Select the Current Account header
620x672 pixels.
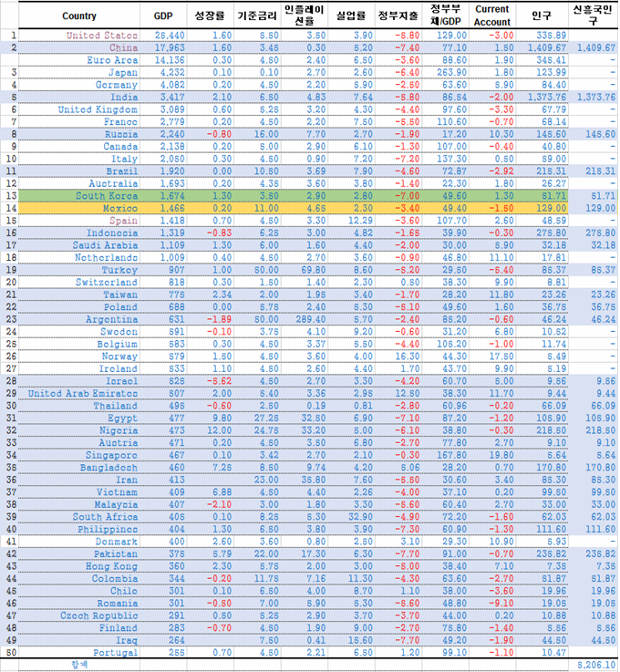pyautogui.click(x=491, y=16)
